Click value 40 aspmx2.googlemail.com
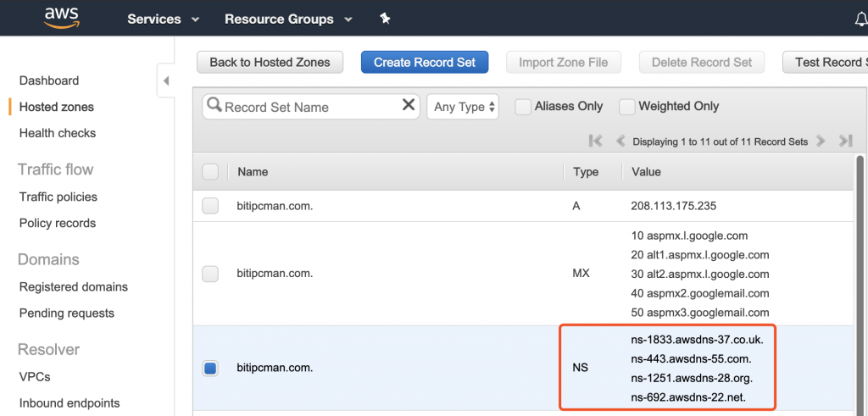Image resolution: width=868 pixels, height=416 pixels. [699, 293]
